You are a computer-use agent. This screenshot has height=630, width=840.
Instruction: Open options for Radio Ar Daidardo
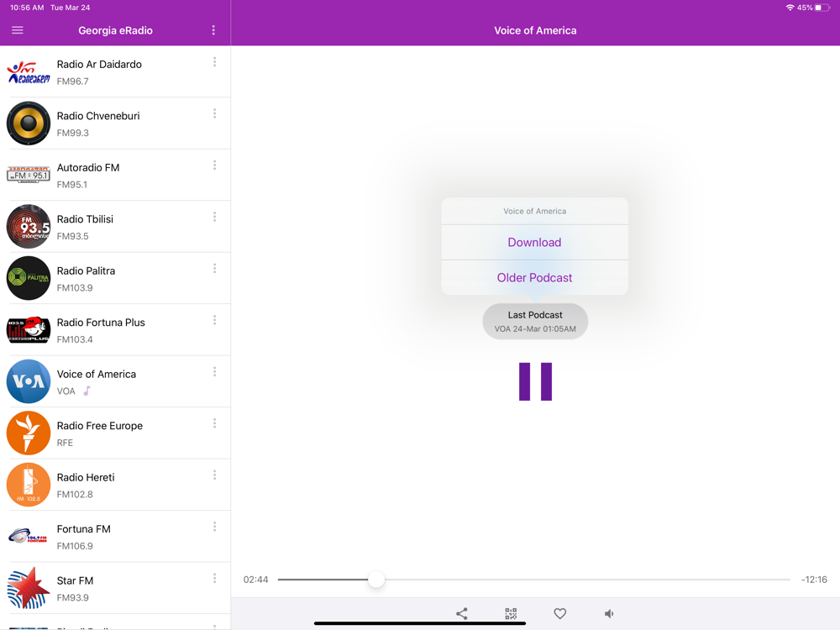(215, 62)
